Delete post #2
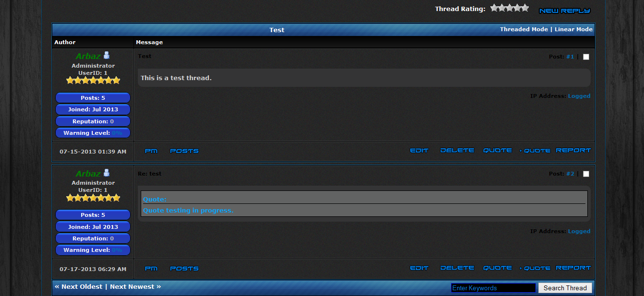644x296 pixels. click(457, 268)
